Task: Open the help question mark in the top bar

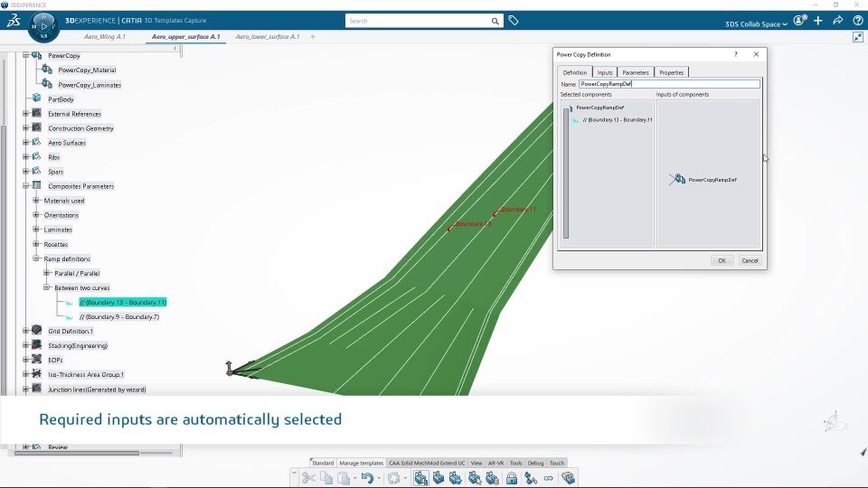Action: tap(858, 21)
